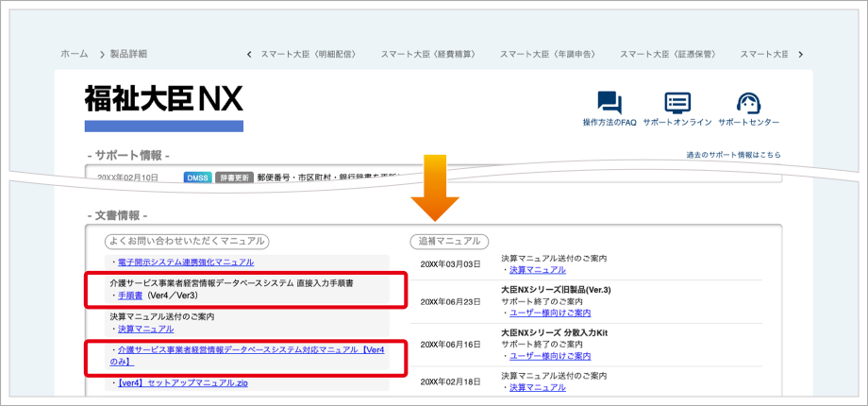The height and width of the screenshot is (406, 868).
Task: Open スマート大臣〈証憑保管〉 product item
Action: coord(667,54)
